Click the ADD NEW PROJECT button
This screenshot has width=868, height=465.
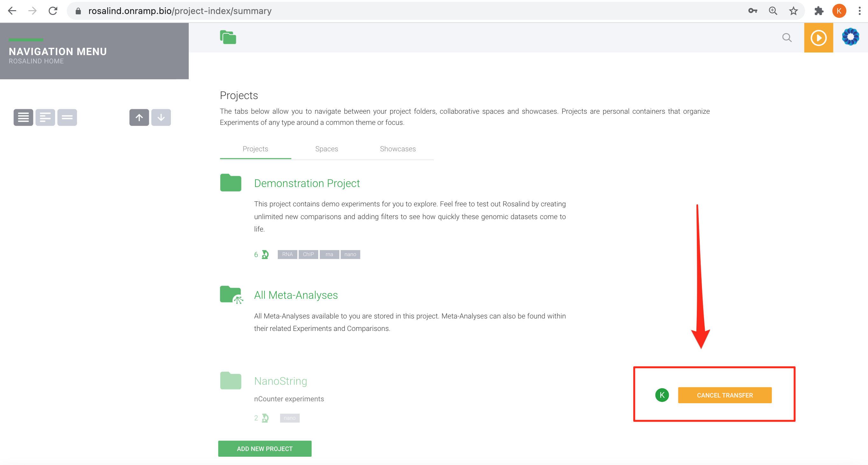[265, 449]
